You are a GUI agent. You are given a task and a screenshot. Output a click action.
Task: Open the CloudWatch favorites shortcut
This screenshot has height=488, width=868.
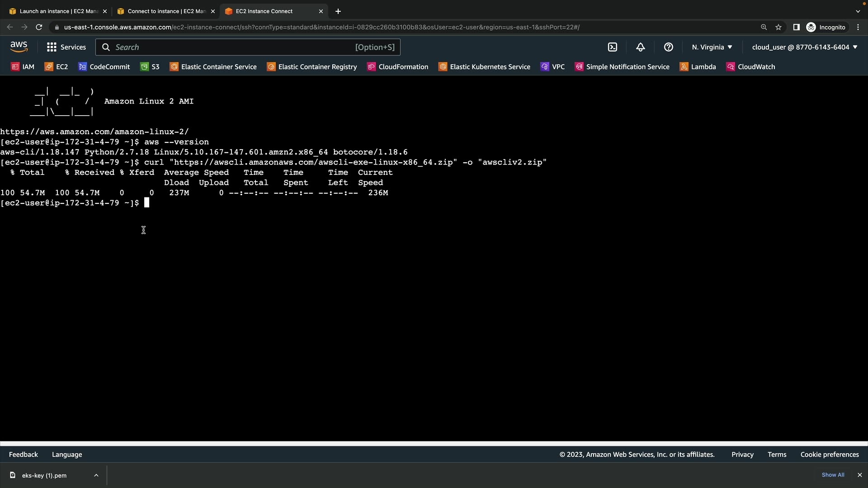(751, 67)
